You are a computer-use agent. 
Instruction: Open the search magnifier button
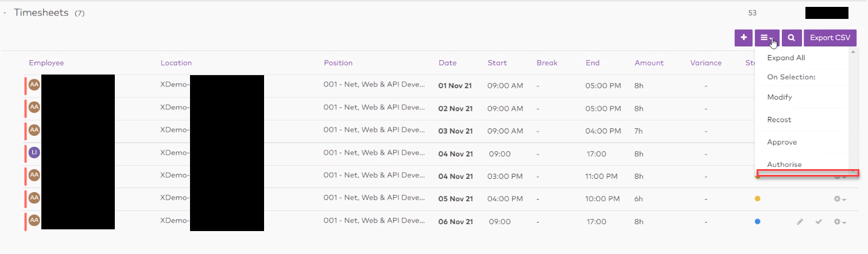(792, 38)
